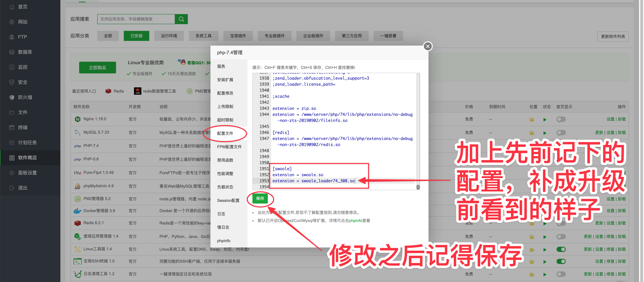Screen dimensions: 644x282
Task: Select 配置文件 in php dialog menu
Action: tap(229, 133)
